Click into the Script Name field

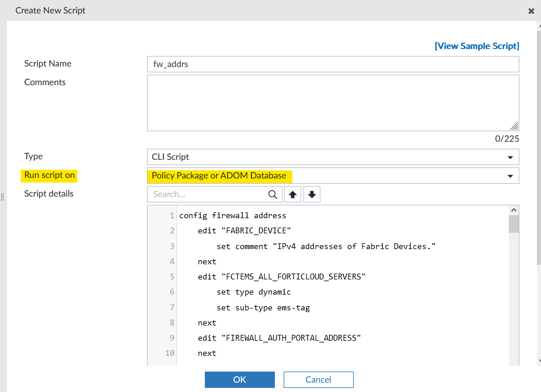pos(333,64)
